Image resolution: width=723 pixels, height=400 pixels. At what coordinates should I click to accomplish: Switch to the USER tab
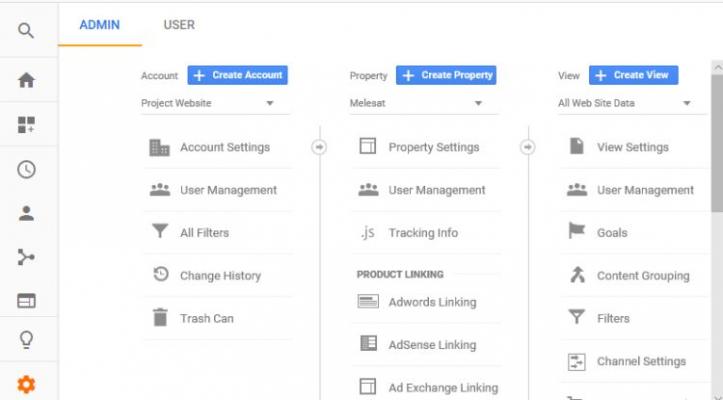179,25
